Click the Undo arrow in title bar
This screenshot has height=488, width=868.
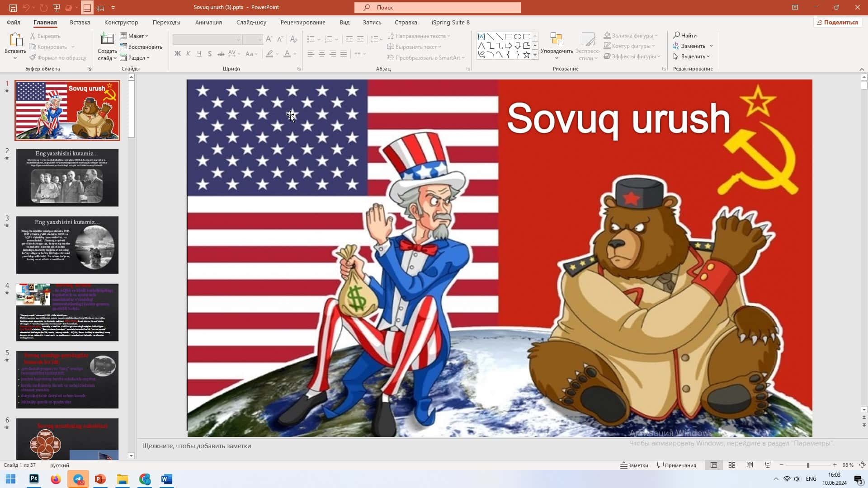(x=26, y=8)
